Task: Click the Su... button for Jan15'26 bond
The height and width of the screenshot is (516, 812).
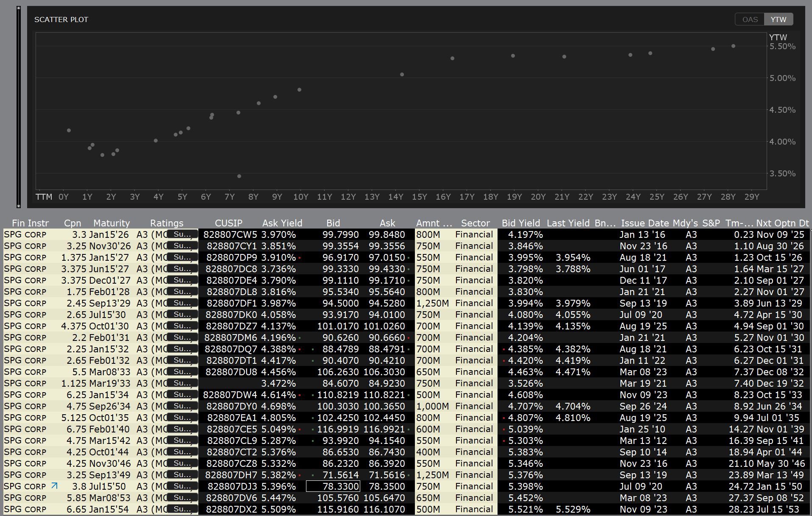Action: pyautogui.click(x=182, y=234)
